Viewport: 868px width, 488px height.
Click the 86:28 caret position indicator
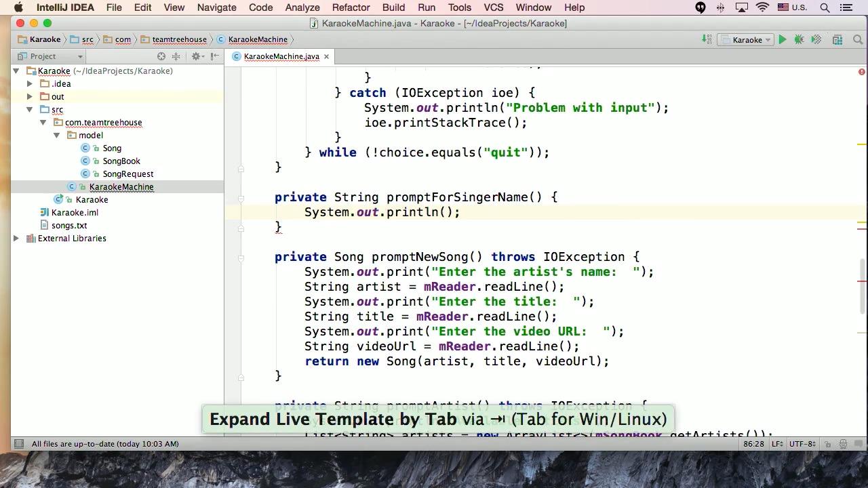753,444
